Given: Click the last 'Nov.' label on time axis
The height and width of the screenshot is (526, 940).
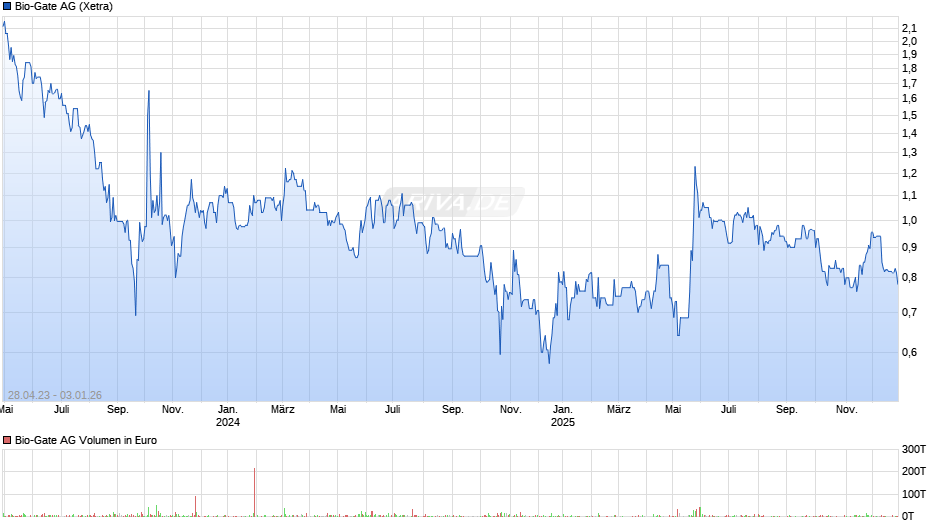Looking at the screenshot, I should tap(846, 410).
